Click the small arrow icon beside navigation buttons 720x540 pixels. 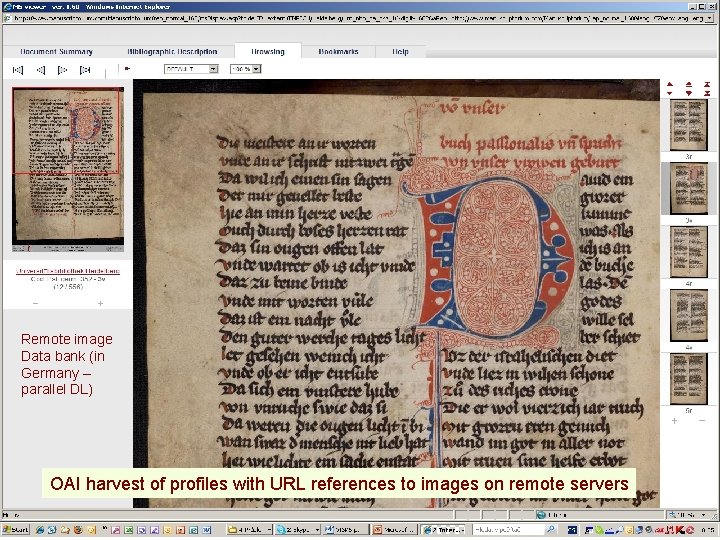pyautogui.click(x=127, y=68)
